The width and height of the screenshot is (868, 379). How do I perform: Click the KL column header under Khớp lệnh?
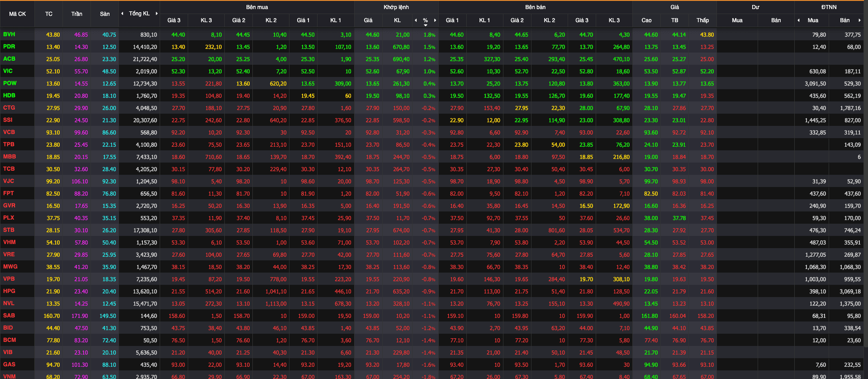[x=398, y=20]
